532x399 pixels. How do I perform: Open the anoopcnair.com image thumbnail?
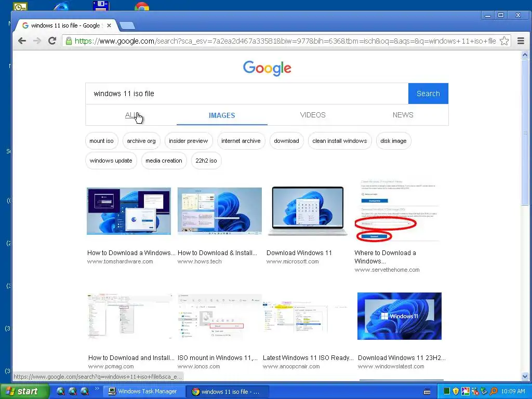pyautogui.click(x=304, y=317)
